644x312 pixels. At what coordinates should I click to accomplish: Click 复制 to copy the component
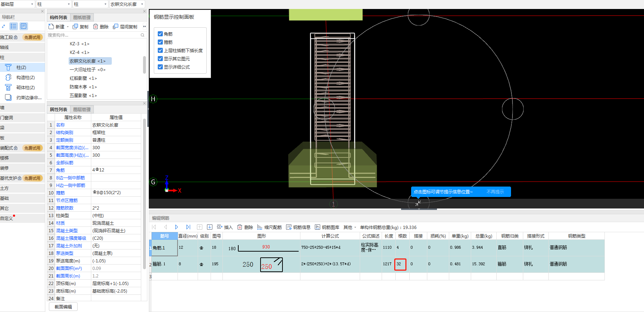click(80, 27)
